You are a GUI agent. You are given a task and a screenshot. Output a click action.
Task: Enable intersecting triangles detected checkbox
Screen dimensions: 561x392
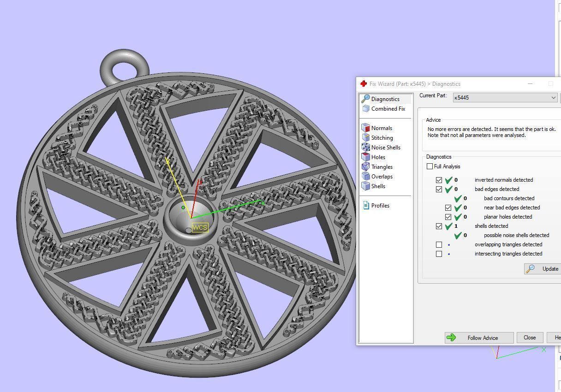[x=439, y=254]
